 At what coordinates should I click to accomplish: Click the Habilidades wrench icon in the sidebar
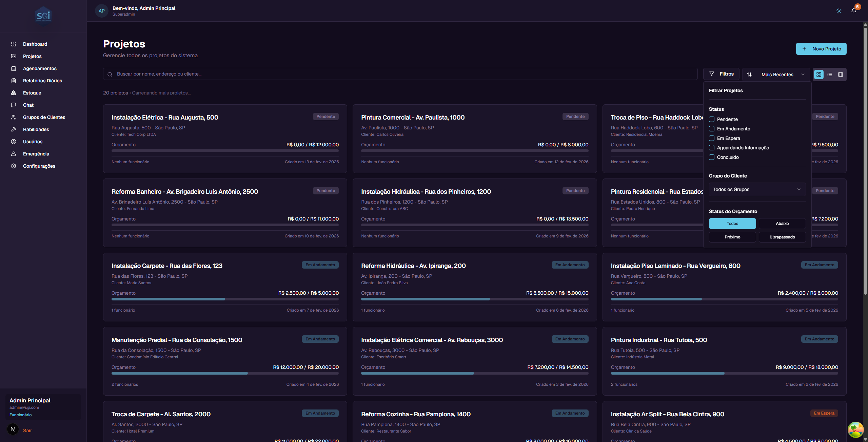14,129
